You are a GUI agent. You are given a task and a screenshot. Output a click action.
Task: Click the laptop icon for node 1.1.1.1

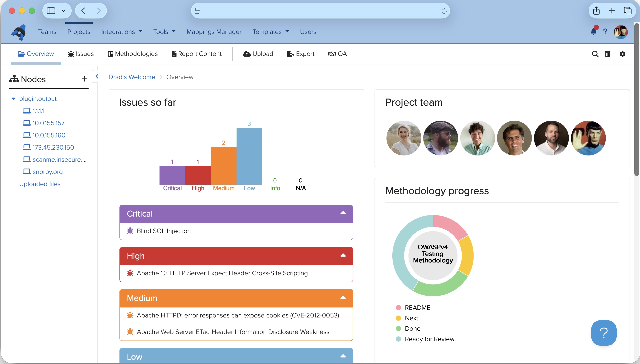click(27, 111)
